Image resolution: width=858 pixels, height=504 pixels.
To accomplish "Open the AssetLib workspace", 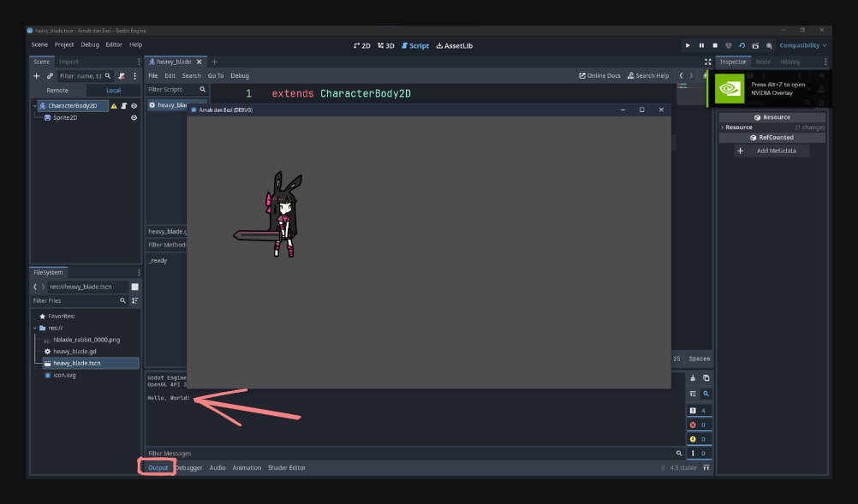I will 454,46.
